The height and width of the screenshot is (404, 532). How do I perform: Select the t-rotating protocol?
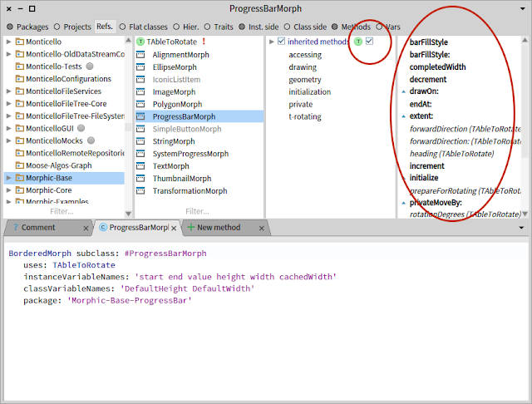(305, 116)
